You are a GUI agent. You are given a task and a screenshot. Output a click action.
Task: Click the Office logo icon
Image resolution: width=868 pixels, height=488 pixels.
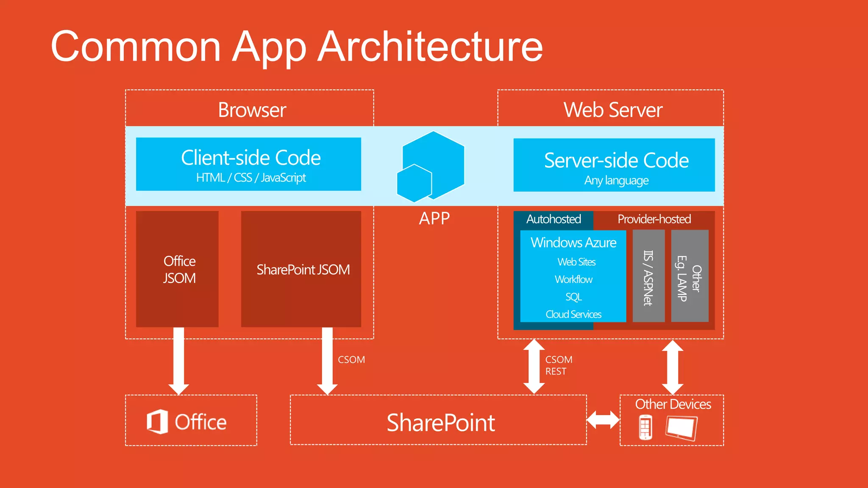157,421
